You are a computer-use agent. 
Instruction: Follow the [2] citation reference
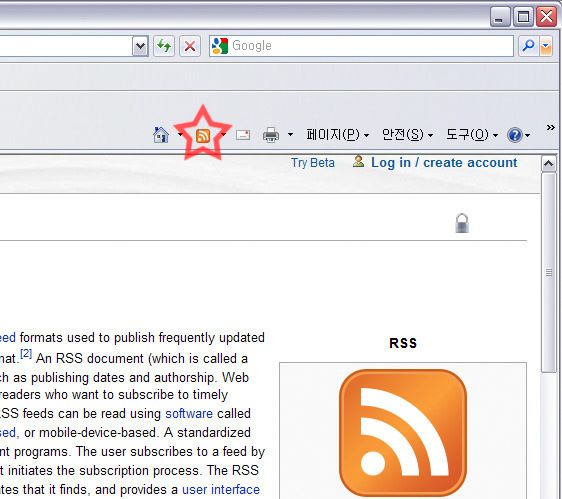pyautogui.click(x=26, y=354)
